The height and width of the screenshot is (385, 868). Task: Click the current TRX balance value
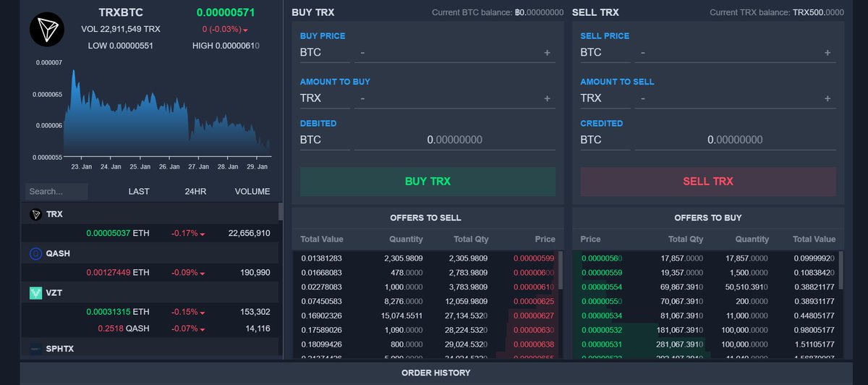pyautogui.click(x=818, y=12)
